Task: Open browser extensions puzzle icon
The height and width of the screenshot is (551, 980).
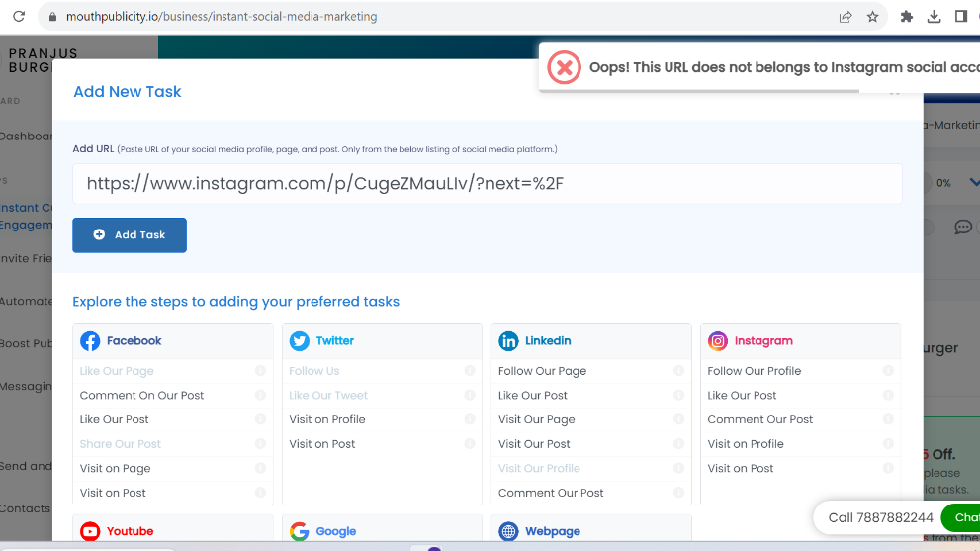Action: tap(906, 17)
